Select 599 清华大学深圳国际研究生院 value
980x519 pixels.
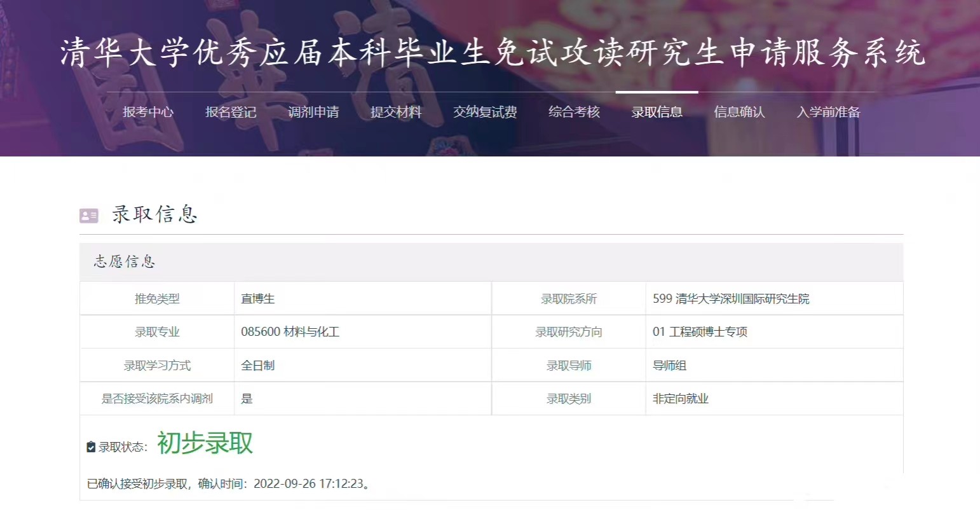pyautogui.click(x=731, y=298)
